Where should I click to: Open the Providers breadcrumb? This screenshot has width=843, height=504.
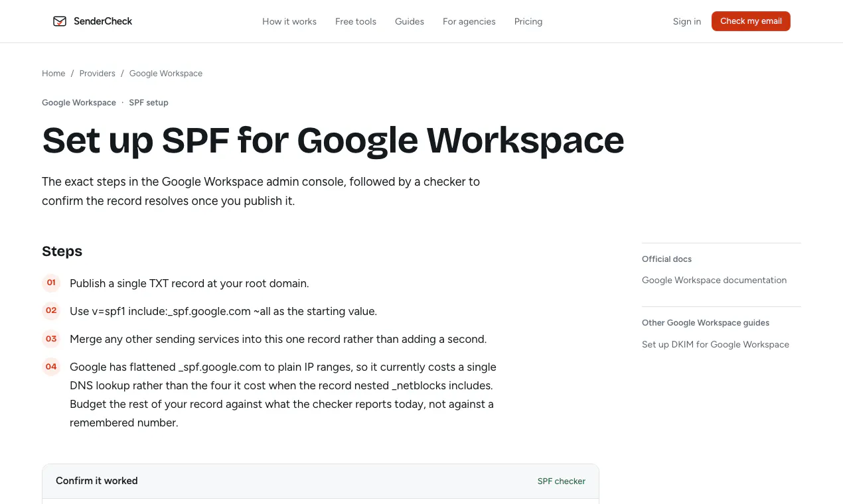[98, 74]
